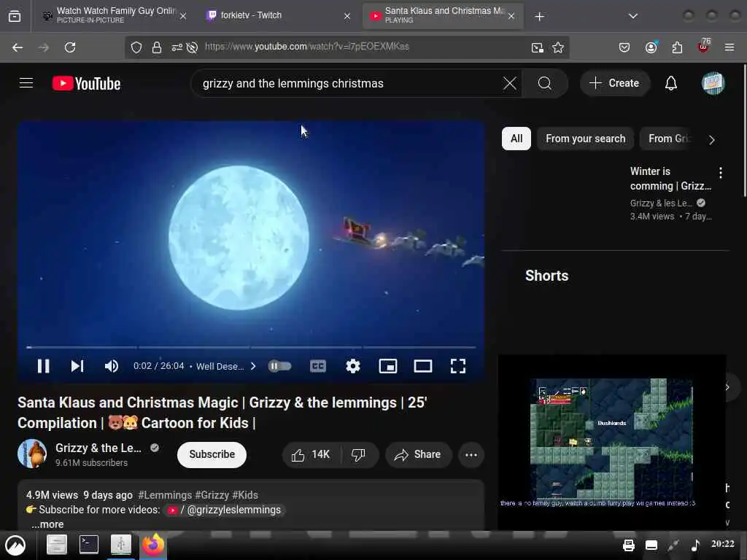Save page to Pocket
The height and width of the screenshot is (560, 747).
[624, 47]
